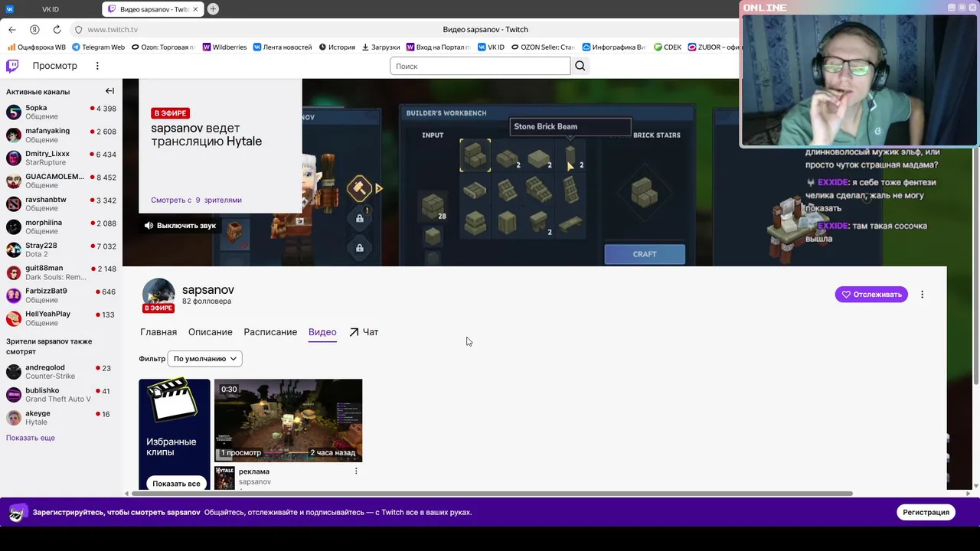Click Показать все on Избранные клипы

(176, 484)
